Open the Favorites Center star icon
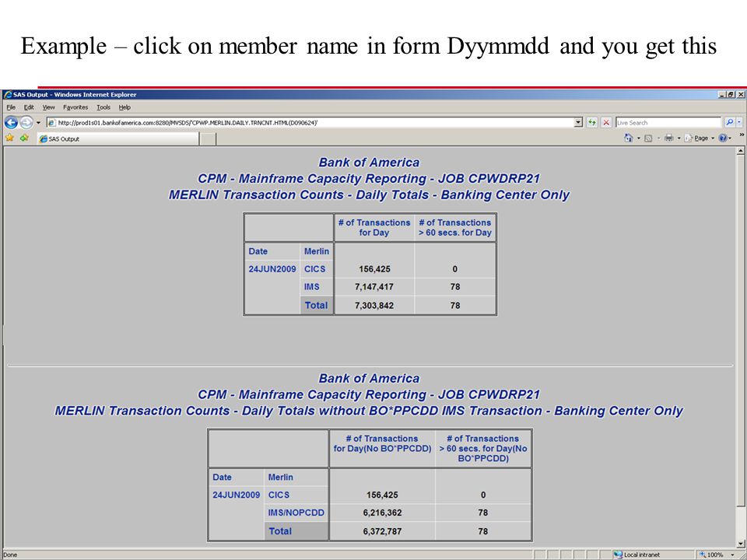The image size is (747, 560). pos(9,138)
